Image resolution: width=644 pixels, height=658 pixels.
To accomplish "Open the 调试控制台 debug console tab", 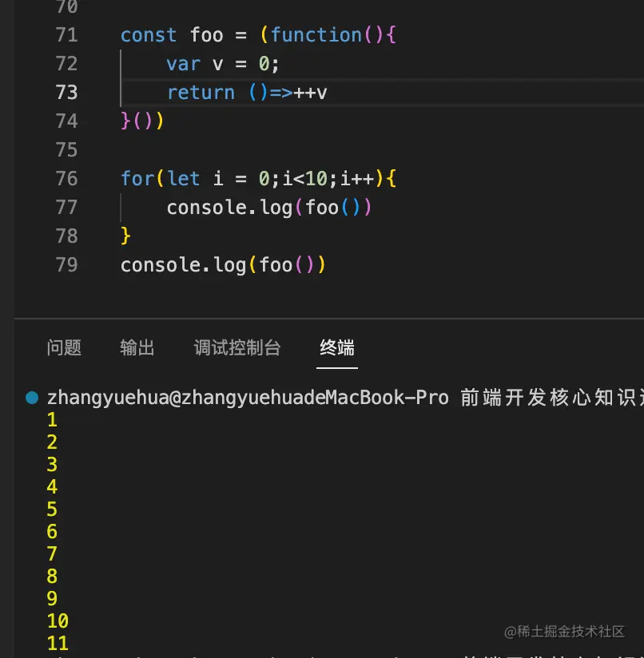I will [237, 347].
